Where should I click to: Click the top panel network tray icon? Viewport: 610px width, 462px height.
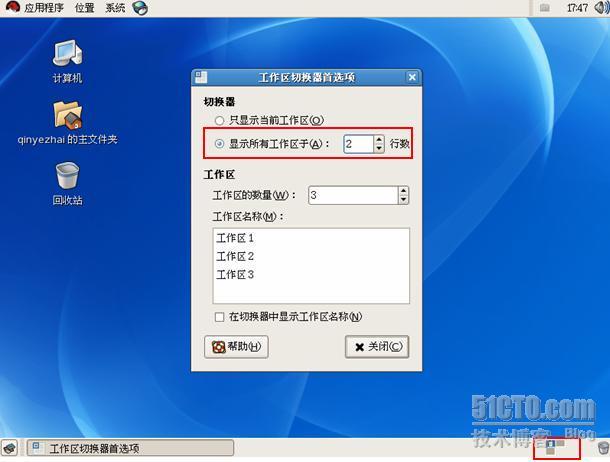click(545, 7)
